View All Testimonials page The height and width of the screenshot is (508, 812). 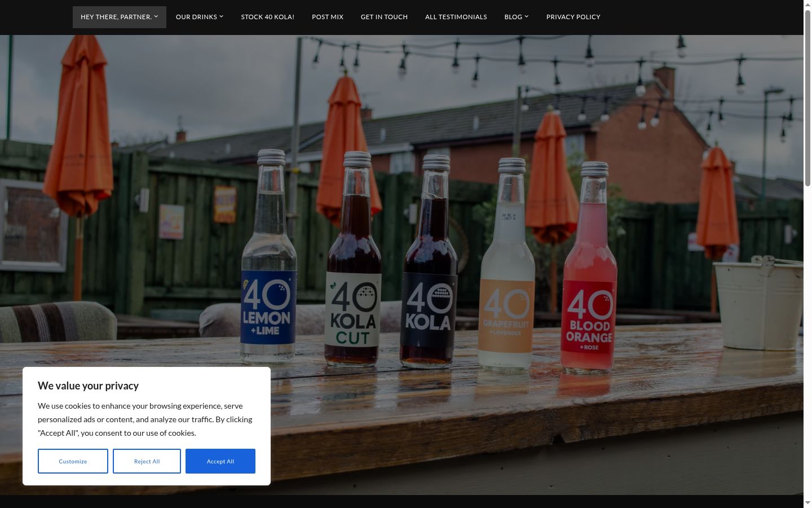tap(456, 17)
